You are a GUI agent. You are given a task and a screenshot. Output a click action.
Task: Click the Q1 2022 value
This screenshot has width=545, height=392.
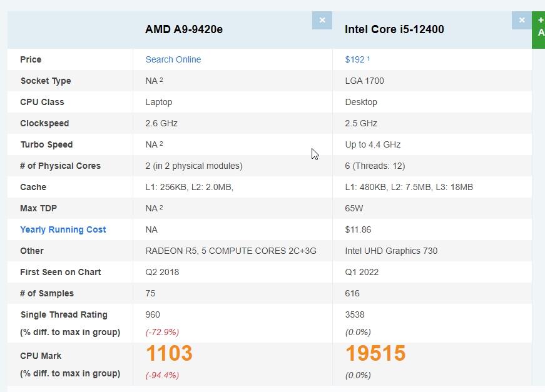(x=362, y=272)
